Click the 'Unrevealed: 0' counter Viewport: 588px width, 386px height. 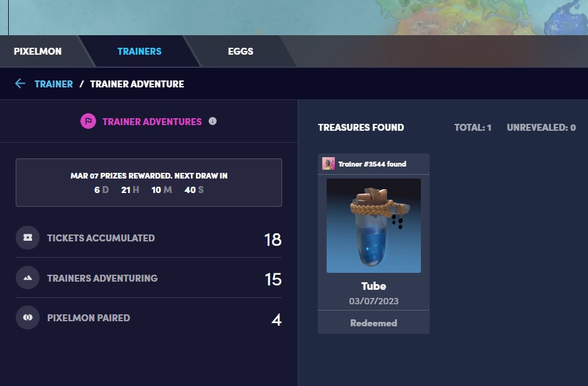point(541,128)
